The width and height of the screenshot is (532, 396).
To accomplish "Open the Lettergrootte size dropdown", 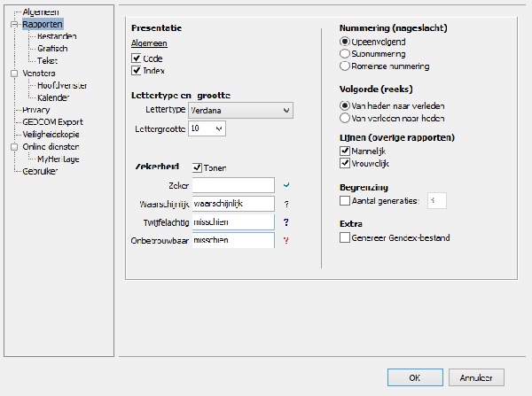I will pyautogui.click(x=207, y=128).
